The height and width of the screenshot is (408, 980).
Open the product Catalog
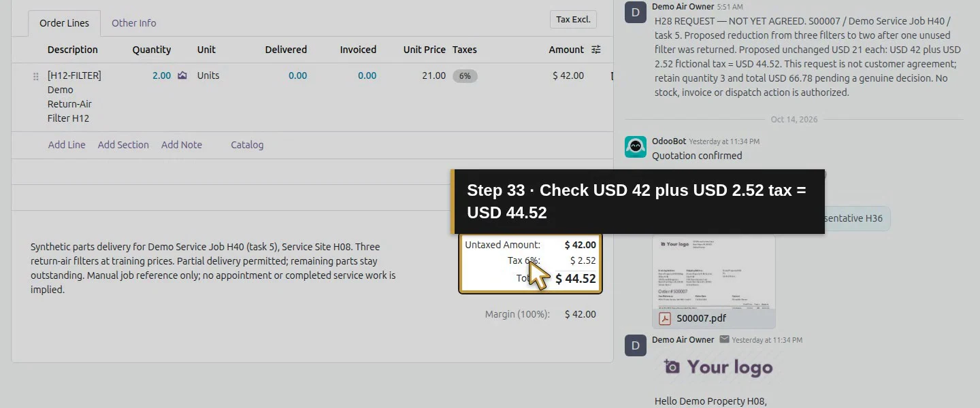click(x=247, y=145)
